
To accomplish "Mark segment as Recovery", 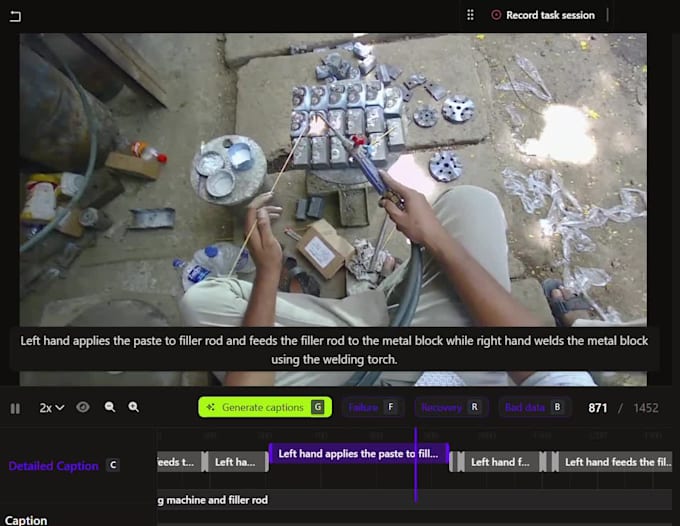I will click(x=451, y=407).
